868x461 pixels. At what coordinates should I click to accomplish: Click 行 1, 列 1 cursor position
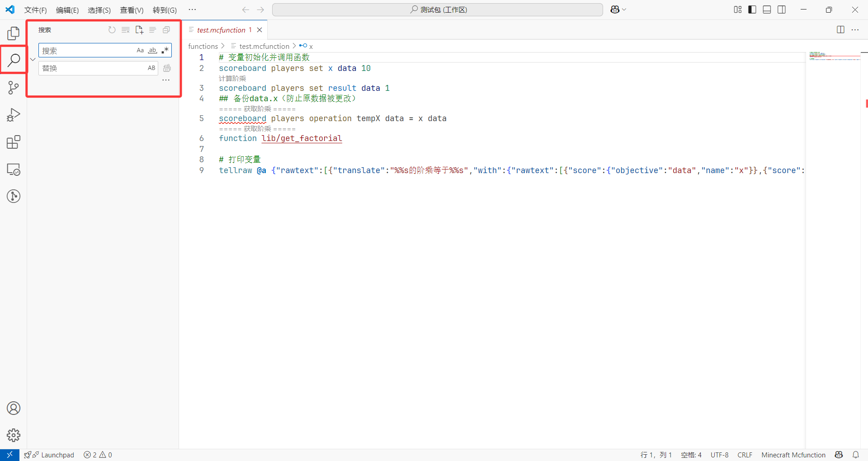[656, 455]
